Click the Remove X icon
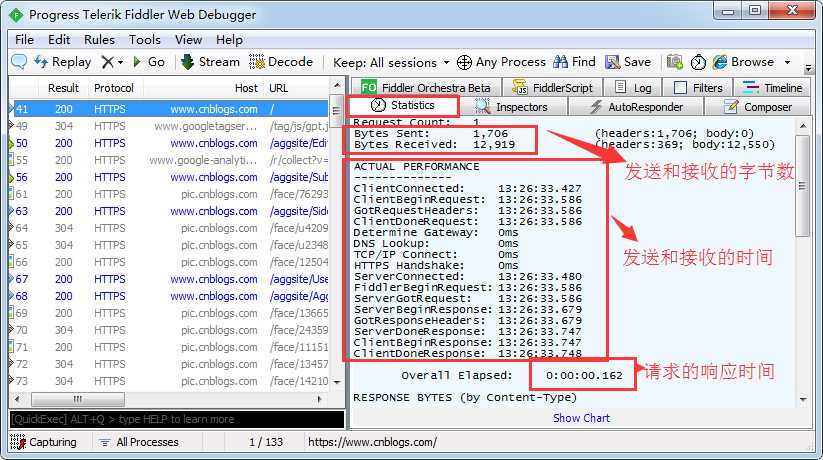 [x=107, y=62]
